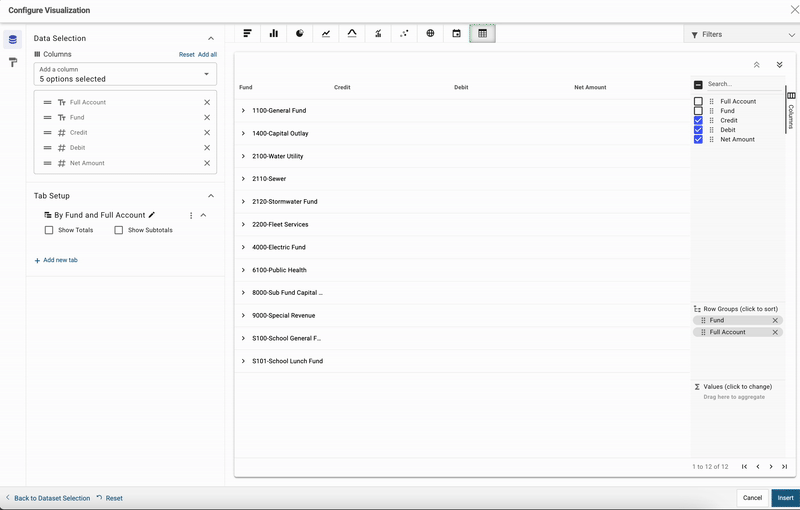This screenshot has height=510, width=800.
Task: Open the vertical Columns side tab
Action: coord(791,110)
